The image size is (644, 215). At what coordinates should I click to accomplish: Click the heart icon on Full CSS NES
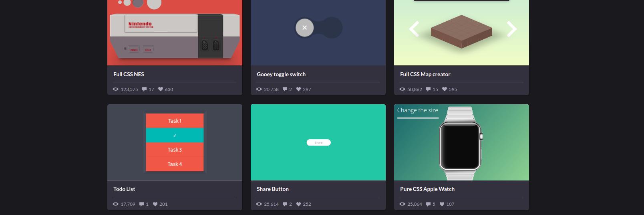161,89
